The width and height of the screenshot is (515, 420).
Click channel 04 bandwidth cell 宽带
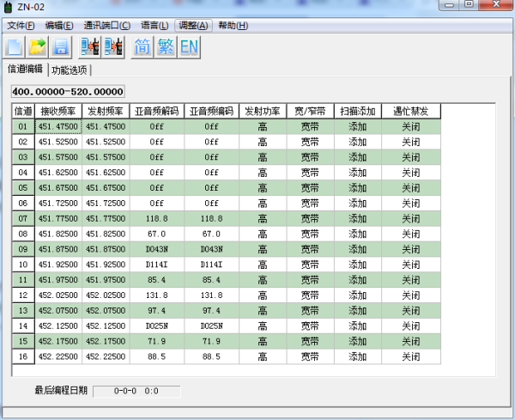coord(310,173)
